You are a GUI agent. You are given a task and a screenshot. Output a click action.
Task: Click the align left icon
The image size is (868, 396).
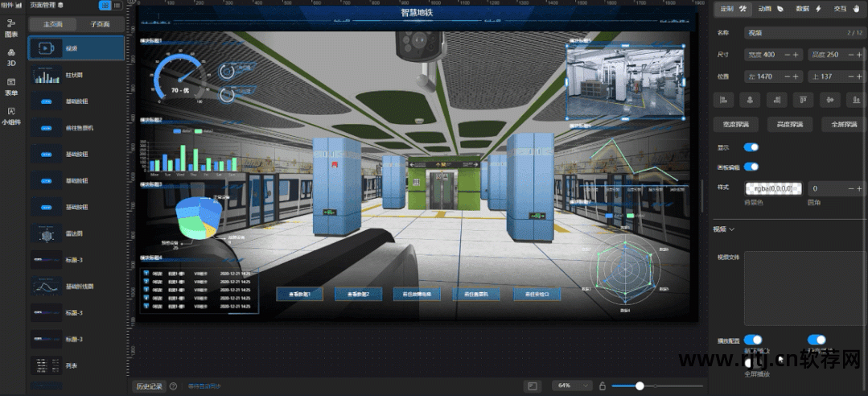point(723,100)
